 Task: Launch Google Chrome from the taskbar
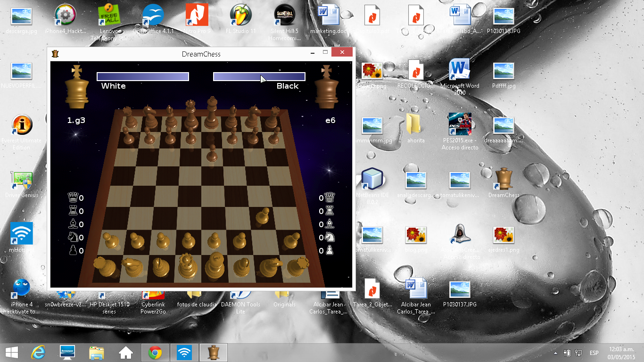click(x=155, y=353)
